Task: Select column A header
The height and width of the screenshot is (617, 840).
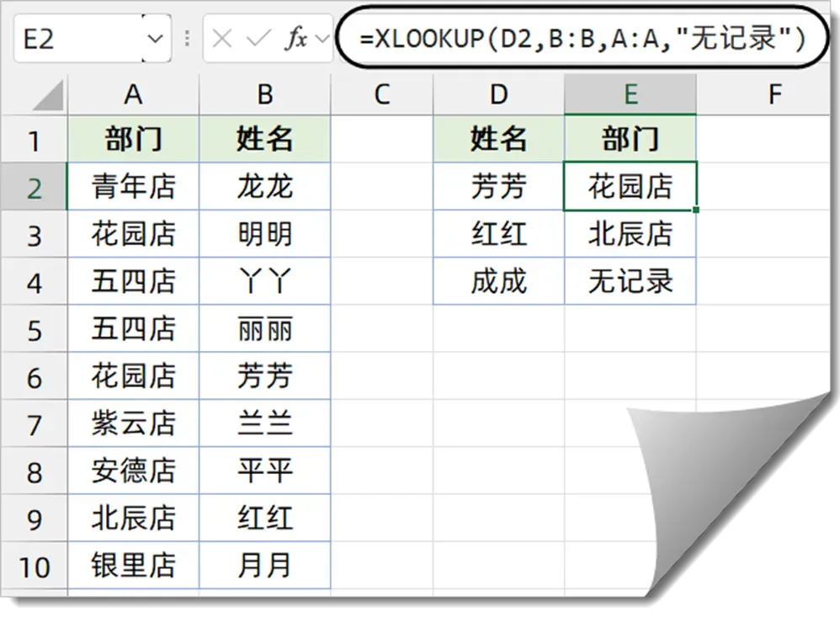Action: click(133, 95)
